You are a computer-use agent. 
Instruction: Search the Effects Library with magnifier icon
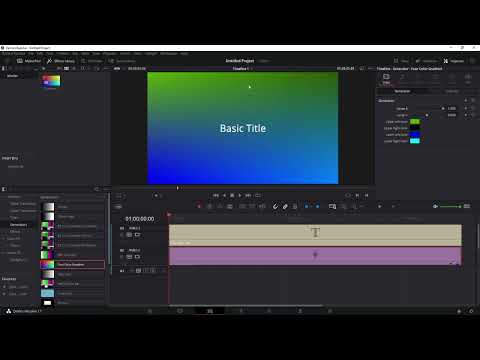coord(96,189)
